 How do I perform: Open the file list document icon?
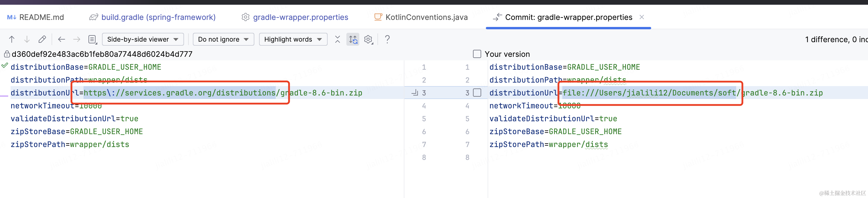92,40
